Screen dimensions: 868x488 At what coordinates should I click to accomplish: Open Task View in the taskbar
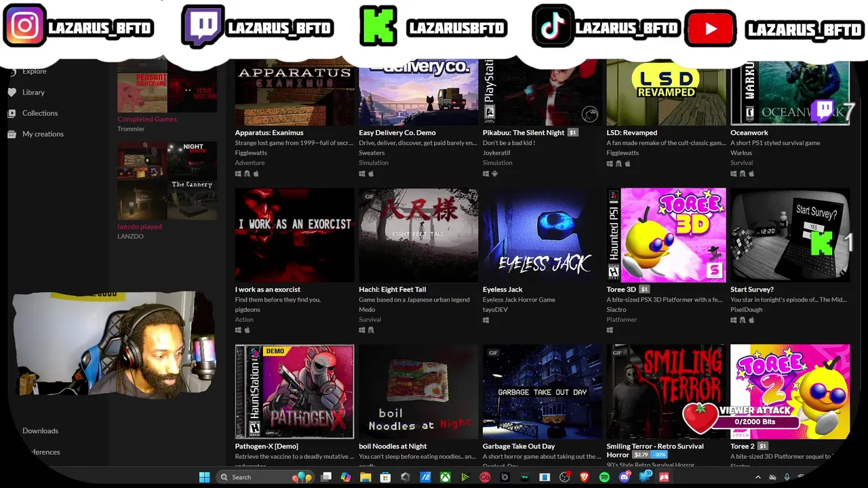point(326,477)
